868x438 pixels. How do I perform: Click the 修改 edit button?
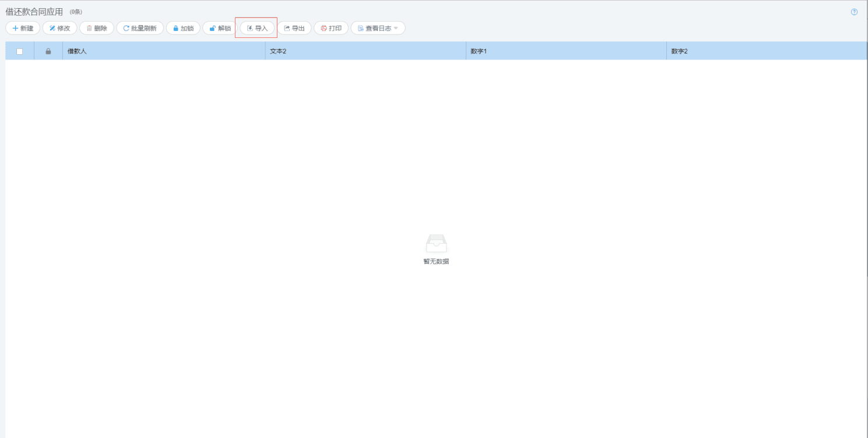[x=59, y=28]
